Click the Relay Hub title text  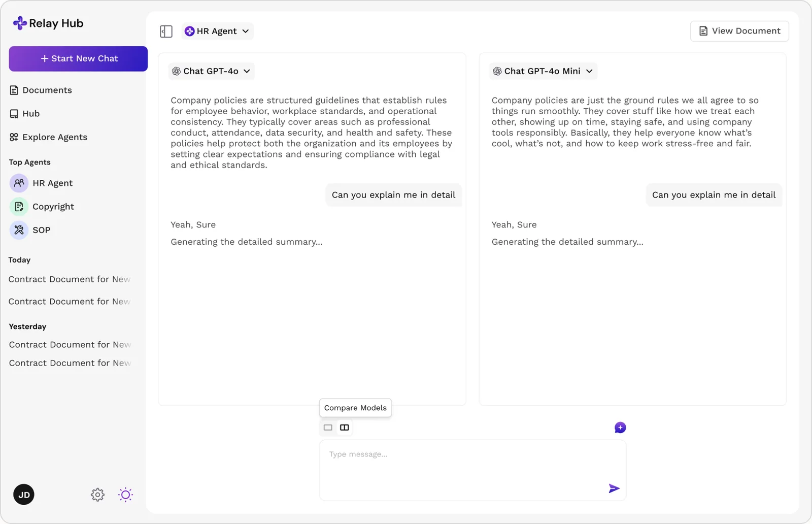click(56, 23)
